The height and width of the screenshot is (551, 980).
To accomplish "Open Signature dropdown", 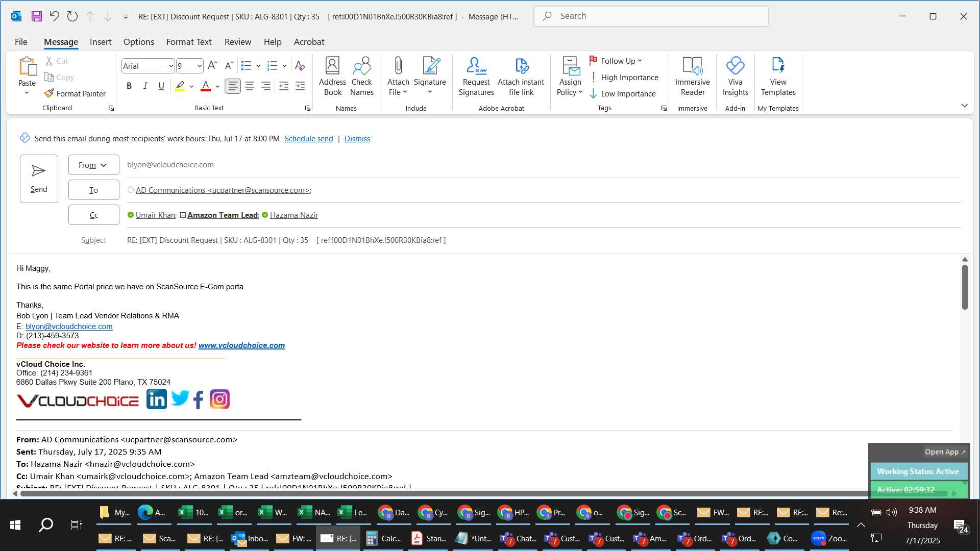I will click(x=430, y=77).
